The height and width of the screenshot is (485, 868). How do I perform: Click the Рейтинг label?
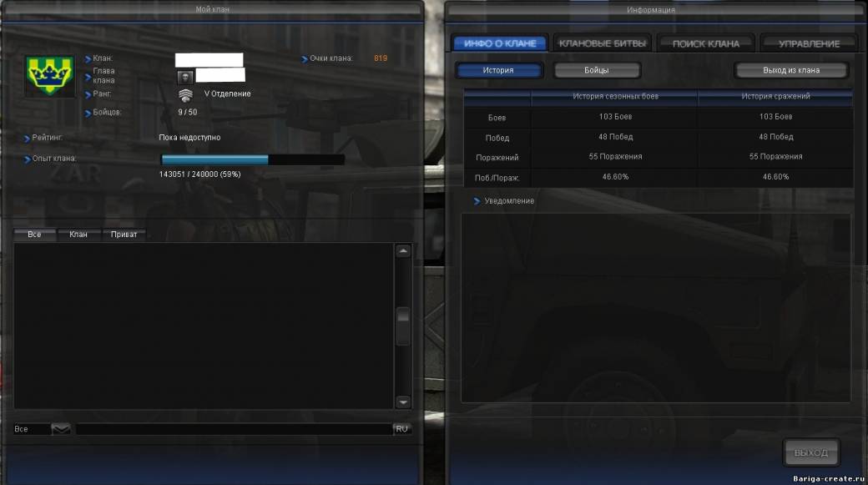point(47,137)
